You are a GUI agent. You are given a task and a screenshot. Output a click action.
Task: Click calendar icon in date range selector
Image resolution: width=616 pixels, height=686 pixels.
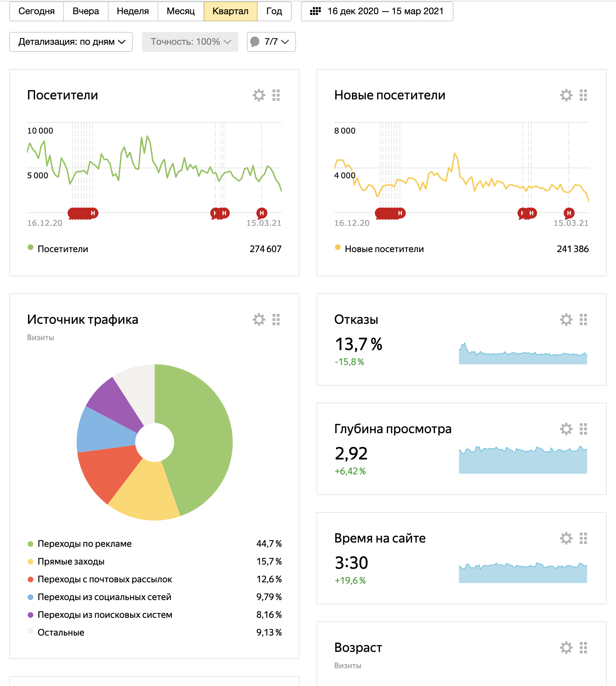click(x=315, y=11)
